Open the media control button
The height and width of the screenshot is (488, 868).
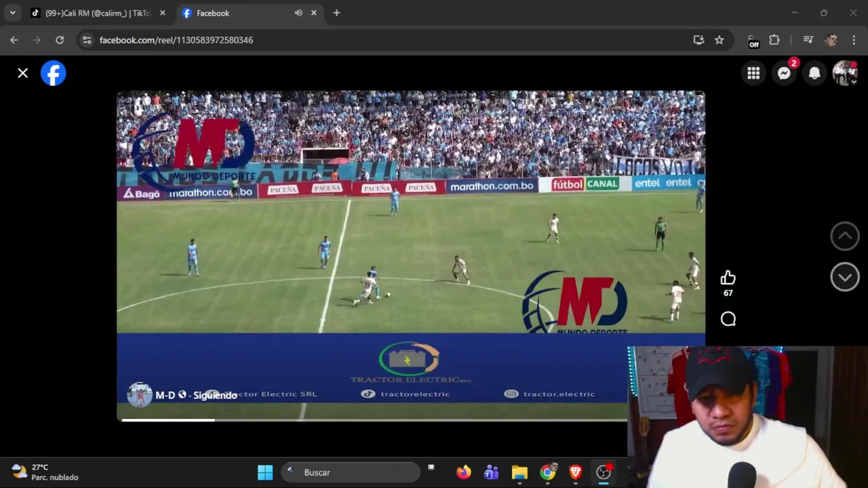[x=808, y=40]
